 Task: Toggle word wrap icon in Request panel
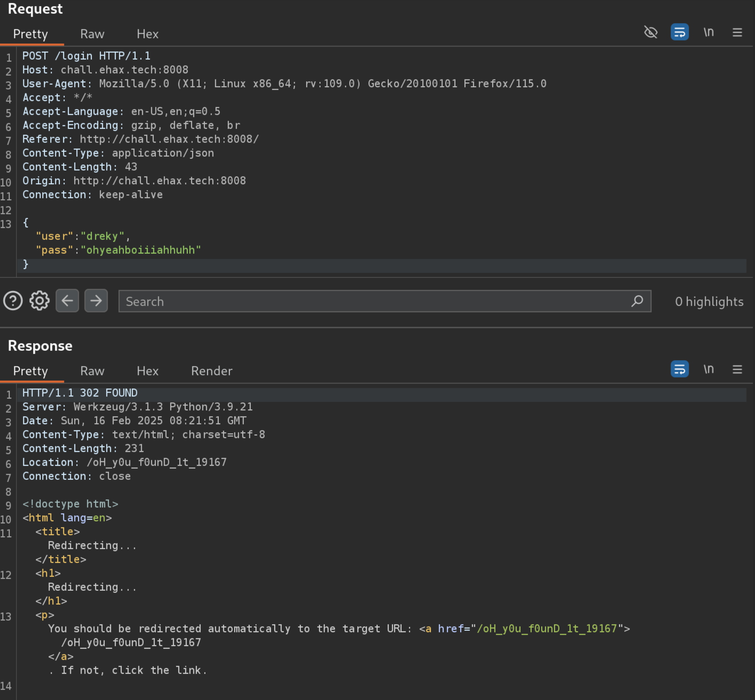click(x=679, y=32)
